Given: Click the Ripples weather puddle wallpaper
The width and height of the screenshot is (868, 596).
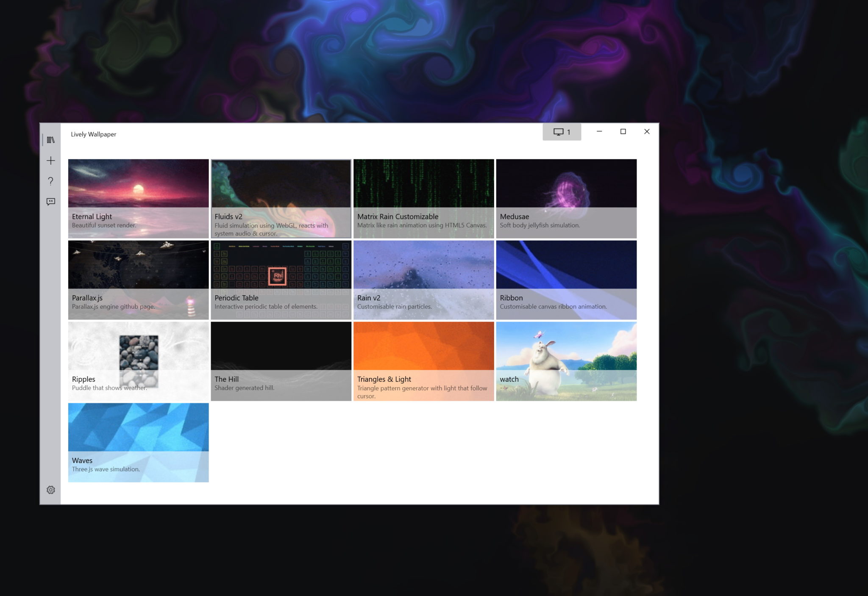Looking at the screenshot, I should (x=138, y=360).
